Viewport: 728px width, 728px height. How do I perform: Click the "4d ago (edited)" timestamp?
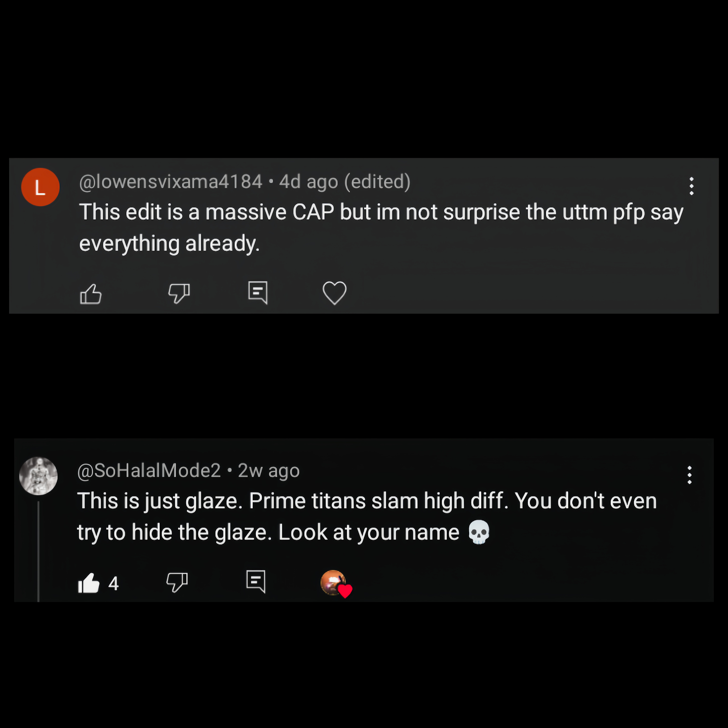[x=344, y=182]
